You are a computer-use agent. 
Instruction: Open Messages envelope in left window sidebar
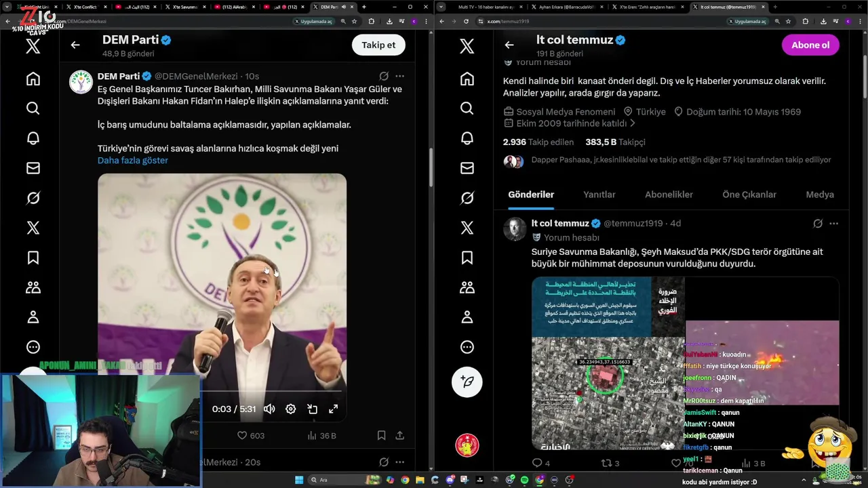tap(33, 168)
